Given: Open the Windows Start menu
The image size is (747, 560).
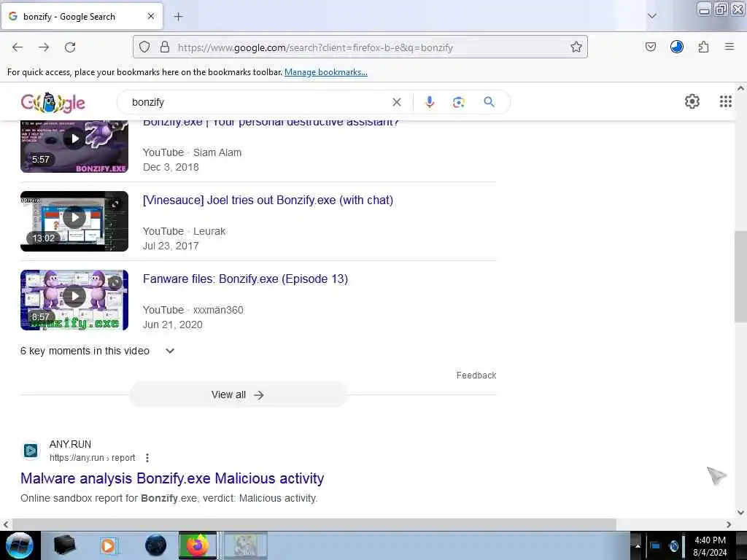Looking at the screenshot, I should click(x=20, y=545).
